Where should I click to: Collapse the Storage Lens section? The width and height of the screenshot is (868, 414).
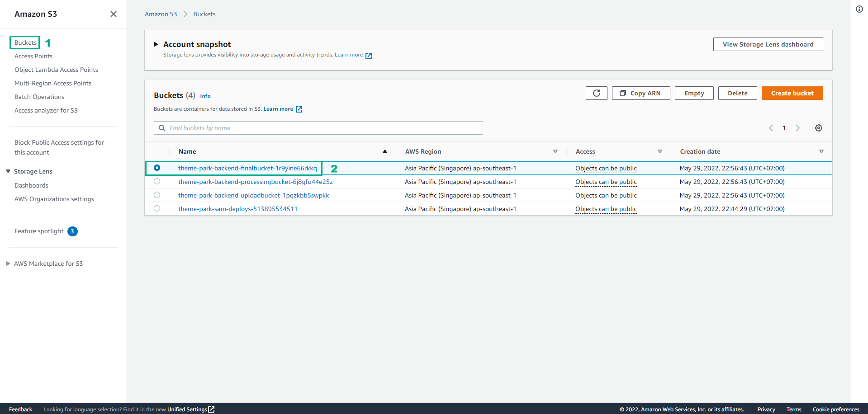tap(8, 171)
